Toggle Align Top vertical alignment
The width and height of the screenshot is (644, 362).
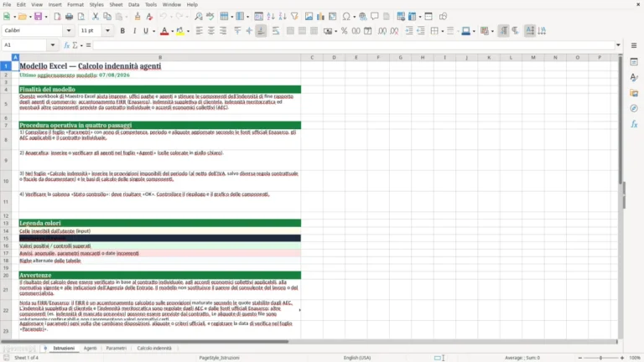pyautogui.click(x=237, y=31)
